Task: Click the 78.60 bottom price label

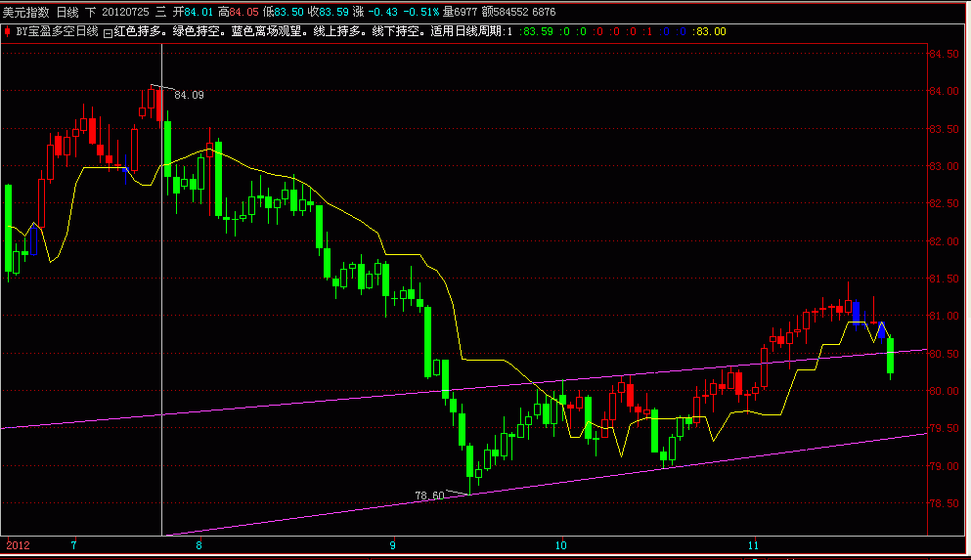Action: click(429, 495)
